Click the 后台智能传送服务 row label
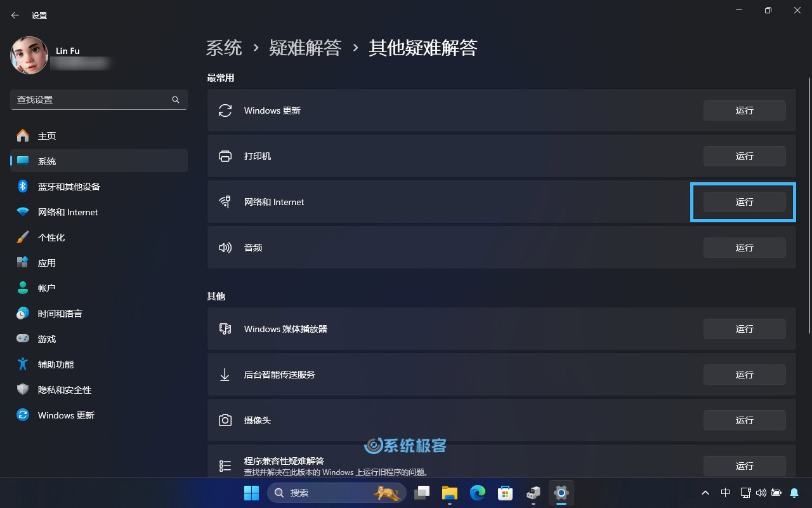The image size is (812, 508). tap(280, 375)
